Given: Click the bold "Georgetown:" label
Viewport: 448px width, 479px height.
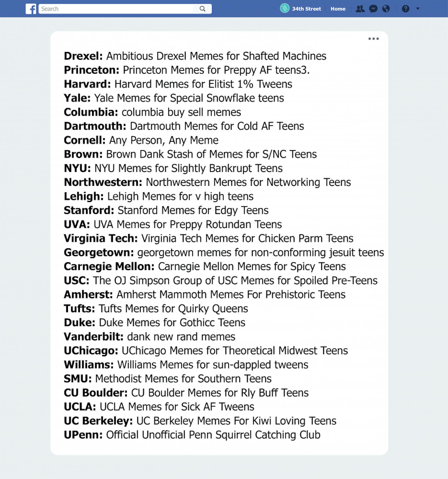Looking at the screenshot, I should tap(99, 252).
